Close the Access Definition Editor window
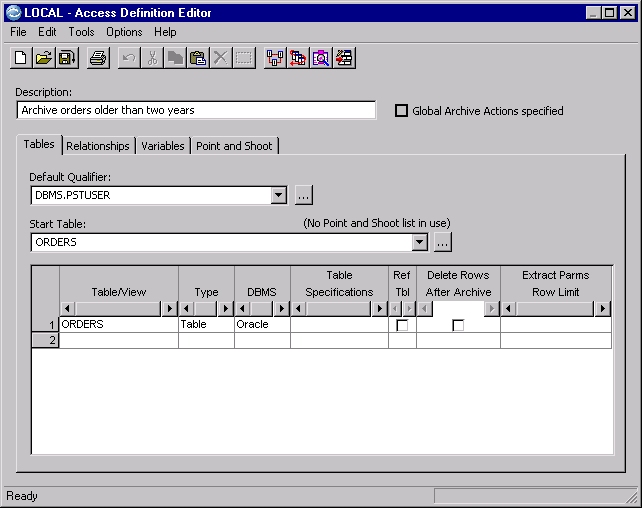642x508 pixels. click(x=627, y=13)
